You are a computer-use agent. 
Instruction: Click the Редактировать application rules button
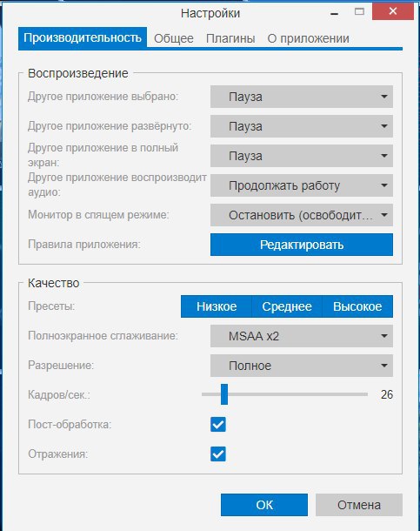click(301, 245)
